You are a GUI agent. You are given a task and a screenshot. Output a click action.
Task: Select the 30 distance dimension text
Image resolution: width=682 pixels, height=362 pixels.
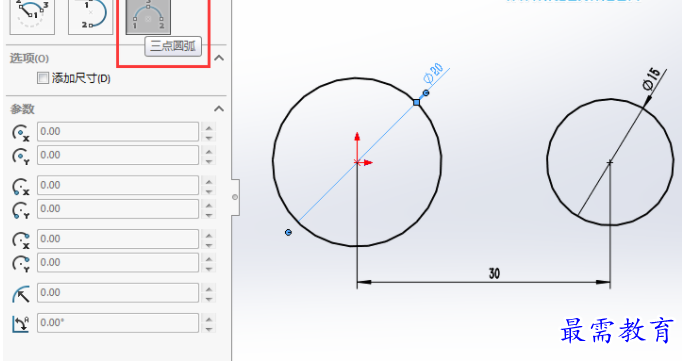tap(494, 274)
